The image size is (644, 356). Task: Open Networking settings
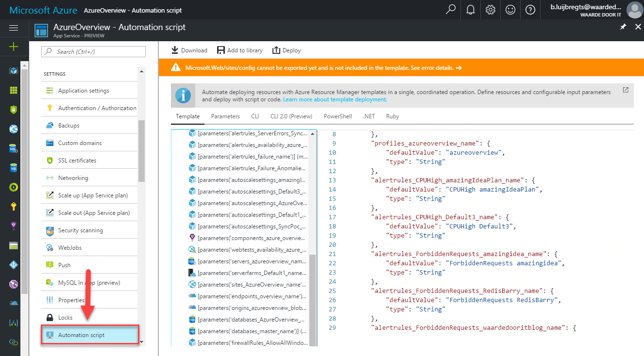pyautogui.click(x=89, y=178)
